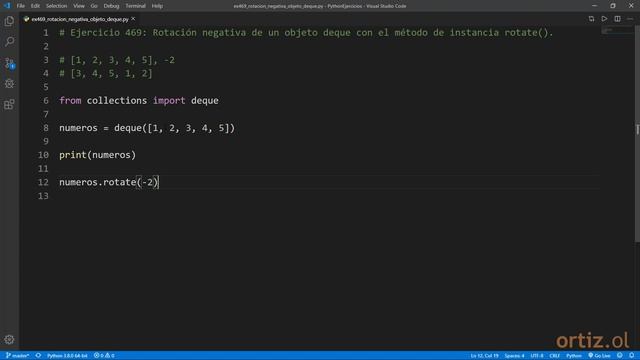Open the Debug view in activity bar
The width and height of the screenshot is (640, 360).
9,84
